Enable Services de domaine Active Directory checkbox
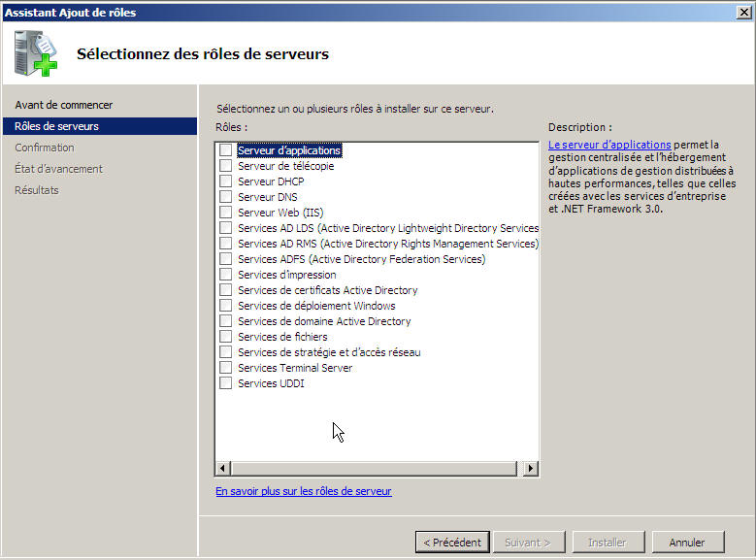This screenshot has height=560, width=756. (226, 321)
